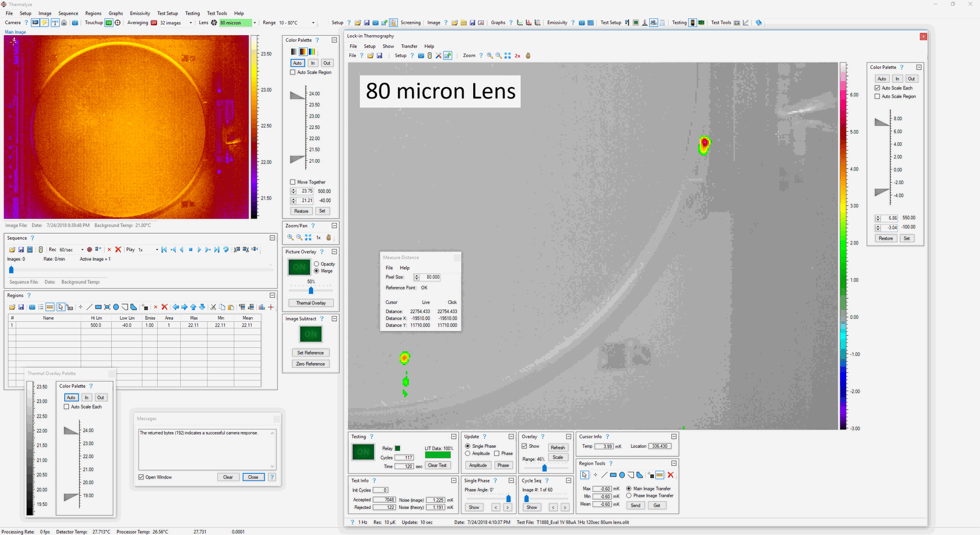Open the Range 10 - 80°C dropdown
Screen dimensions: 980x535
coord(313,23)
